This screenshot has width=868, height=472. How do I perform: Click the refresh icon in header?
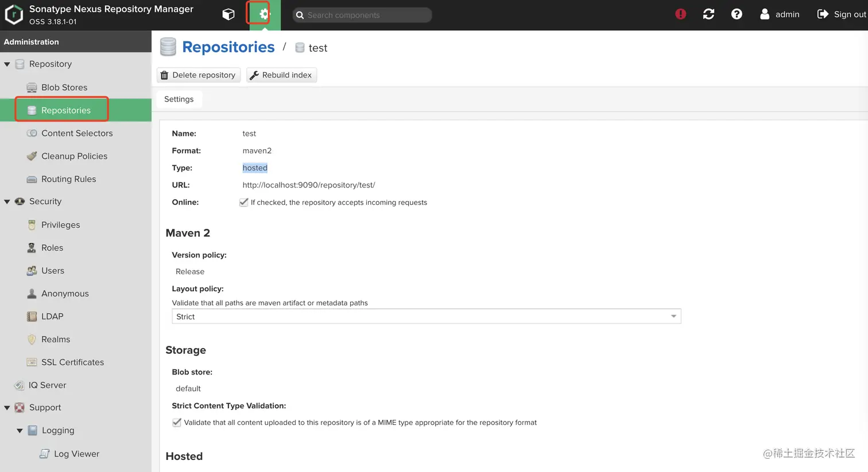(x=708, y=14)
